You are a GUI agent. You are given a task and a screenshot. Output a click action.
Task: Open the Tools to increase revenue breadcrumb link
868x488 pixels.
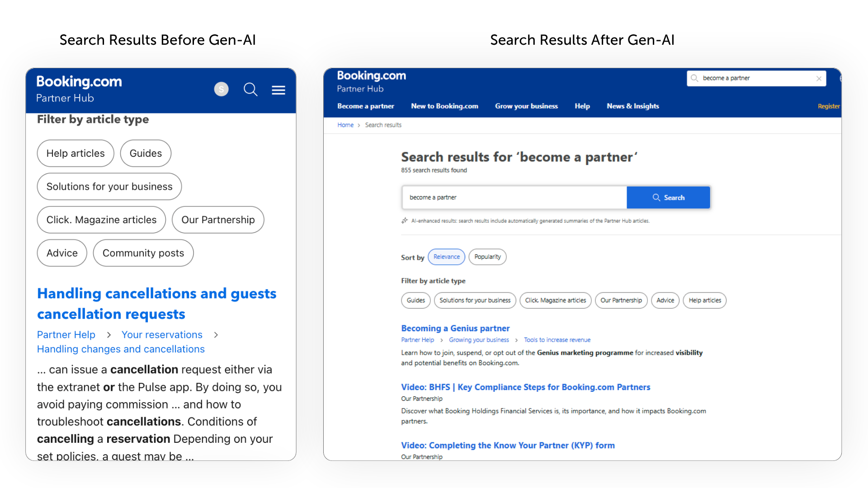(557, 340)
